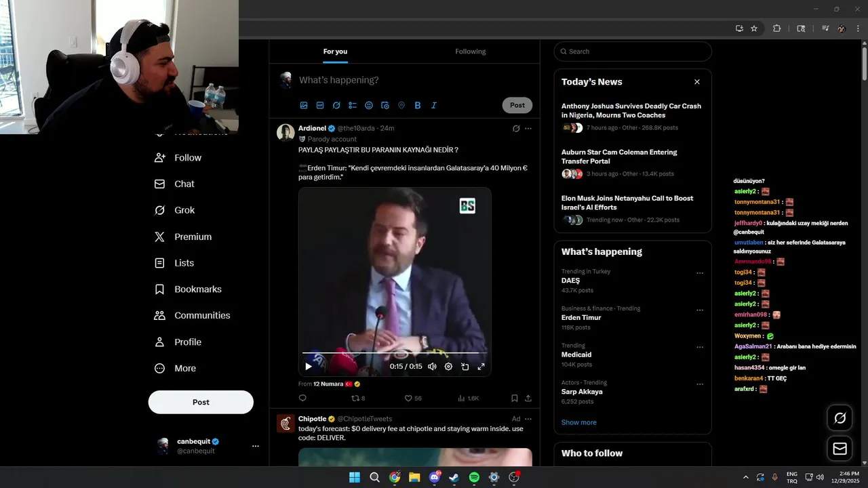868x488 pixels.
Task: View analytics showing 1.6K views
Action: 469,399
